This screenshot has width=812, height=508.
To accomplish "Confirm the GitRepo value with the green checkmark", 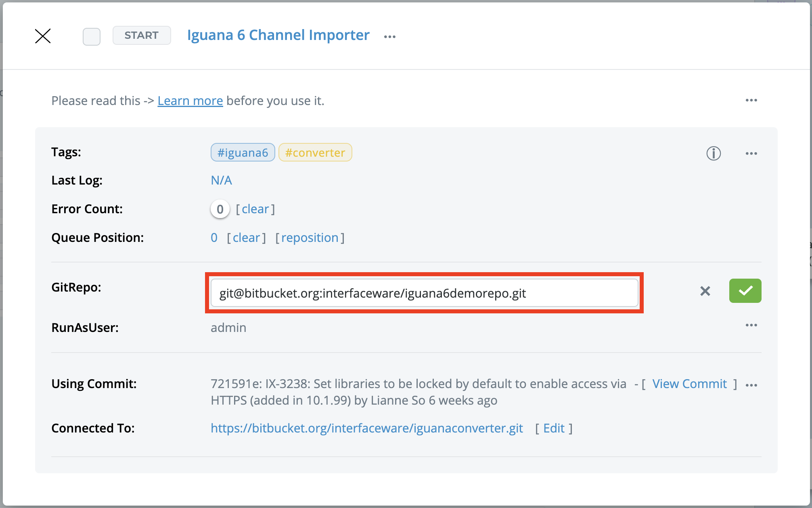I will pos(745,291).
